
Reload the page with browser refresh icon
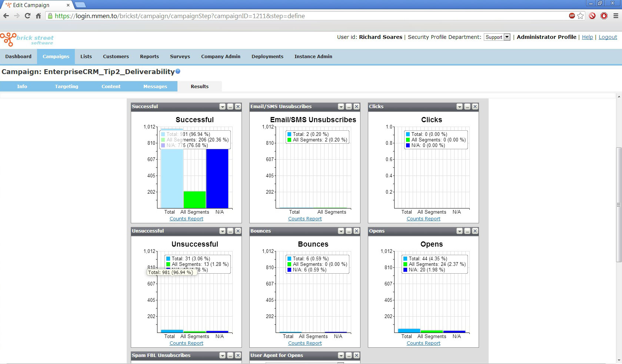click(27, 16)
